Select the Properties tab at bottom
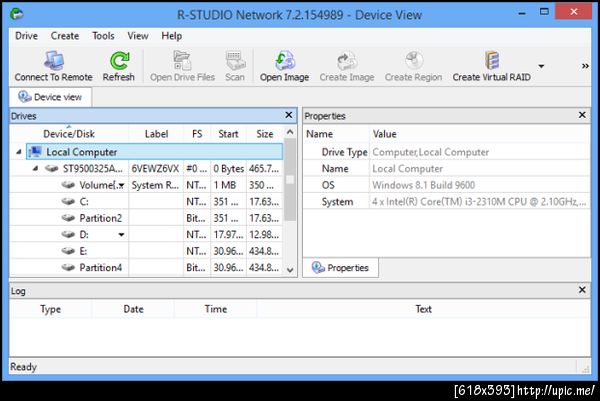The image size is (600, 401). [x=341, y=267]
